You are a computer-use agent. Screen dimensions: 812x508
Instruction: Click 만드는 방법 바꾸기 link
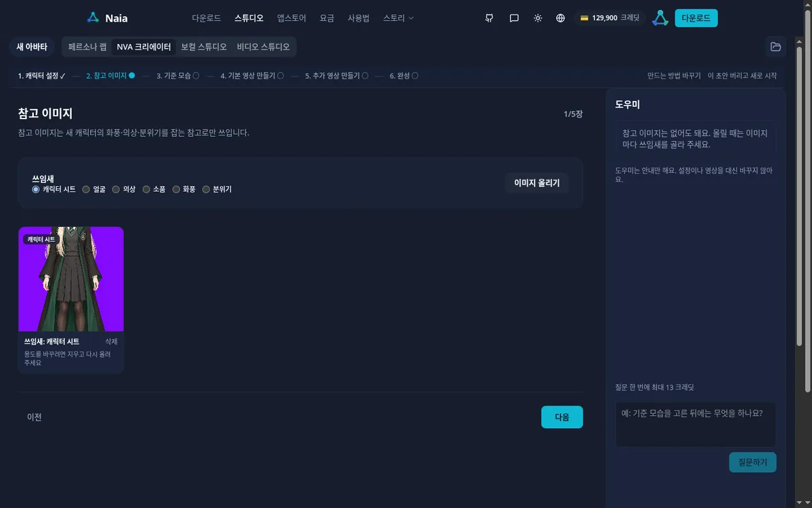pos(674,76)
